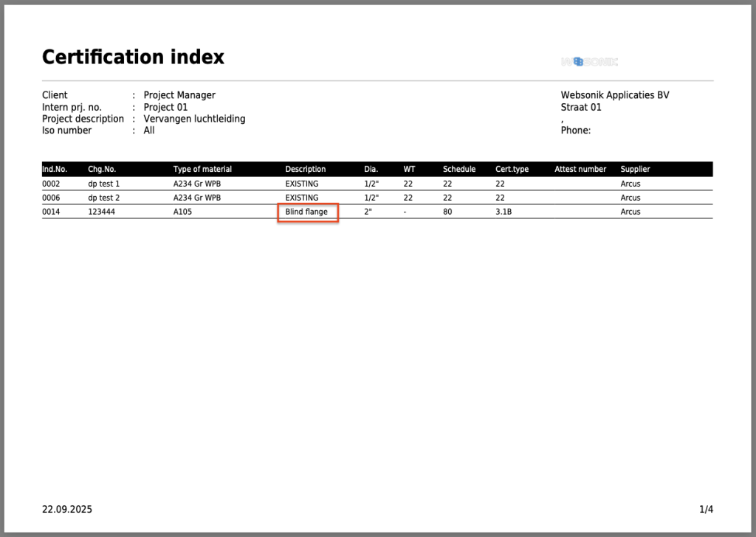Image resolution: width=756 pixels, height=537 pixels.
Task: Click the Attest number column header
Action: pyautogui.click(x=580, y=170)
